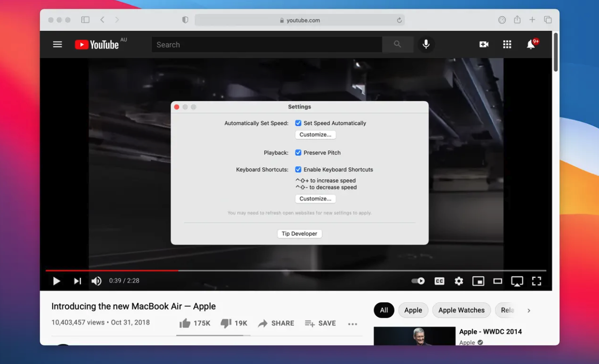
Task: Open the privacy shield report icon
Action: tap(185, 20)
